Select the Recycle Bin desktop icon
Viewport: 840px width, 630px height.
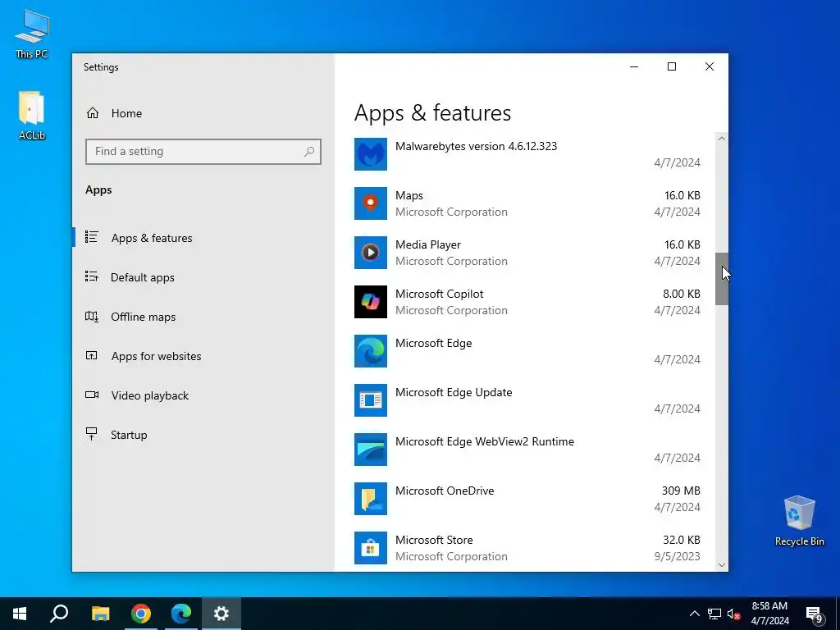[799, 521]
